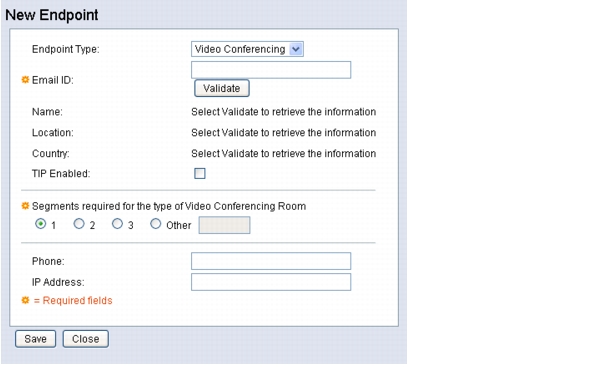Select the 1 segment radio button
This screenshot has width=603, height=367.
point(40,224)
